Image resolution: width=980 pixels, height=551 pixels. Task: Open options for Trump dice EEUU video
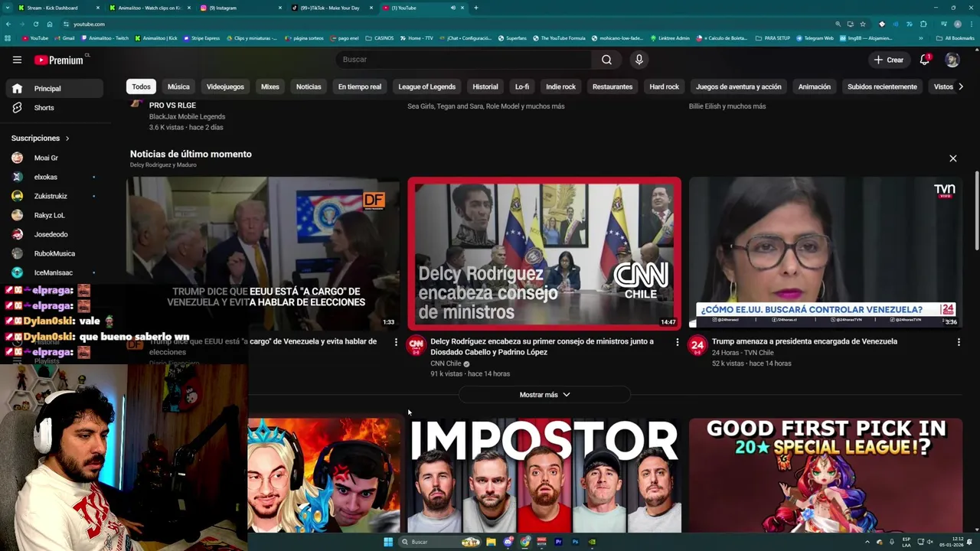tap(396, 342)
